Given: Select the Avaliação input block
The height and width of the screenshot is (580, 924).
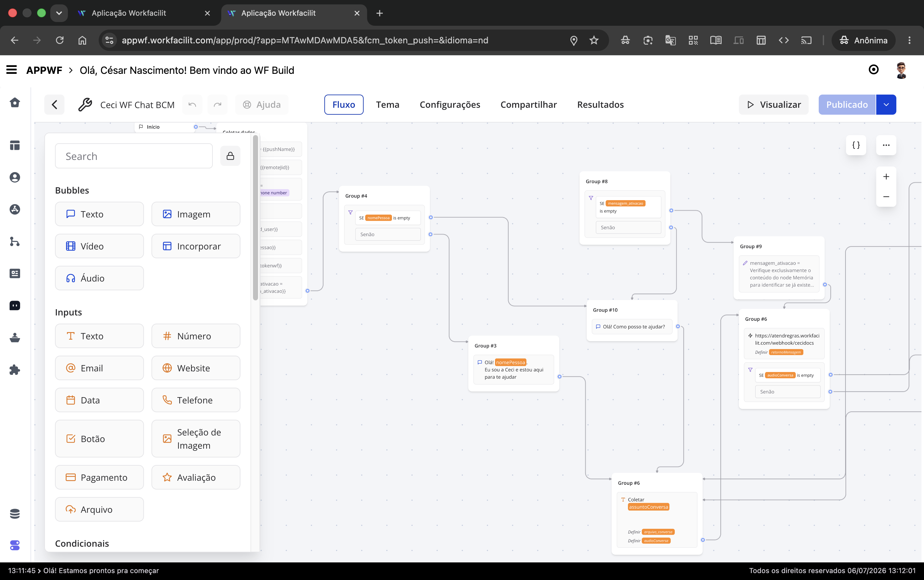Looking at the screenshot, I should click(x=196, y=478).
